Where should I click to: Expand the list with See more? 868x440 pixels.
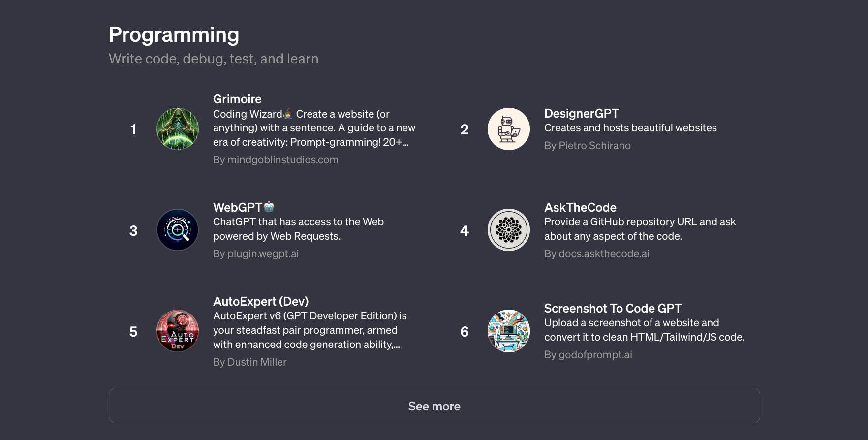click(x=434, y=406)
